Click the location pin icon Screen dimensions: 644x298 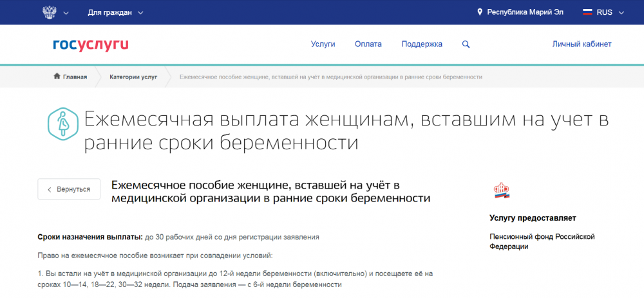479,12
